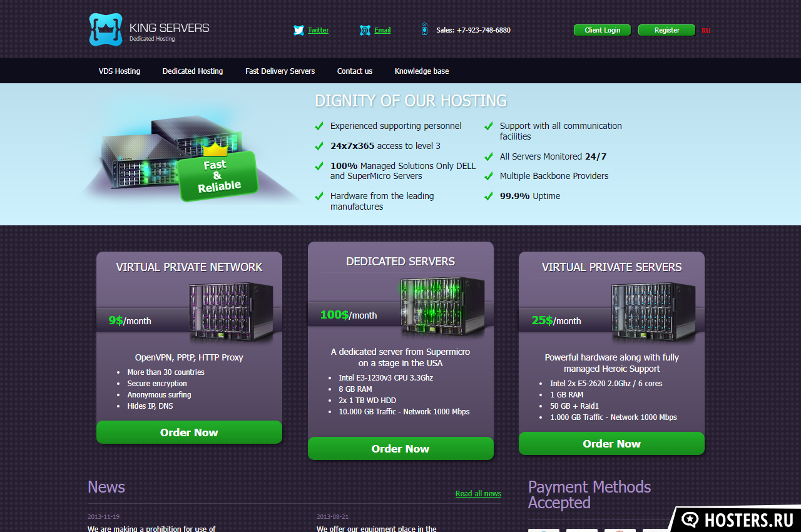Click the Virtual Private Network server image
The width and height of the screenshot is (801, 532).
pos(232,312)
